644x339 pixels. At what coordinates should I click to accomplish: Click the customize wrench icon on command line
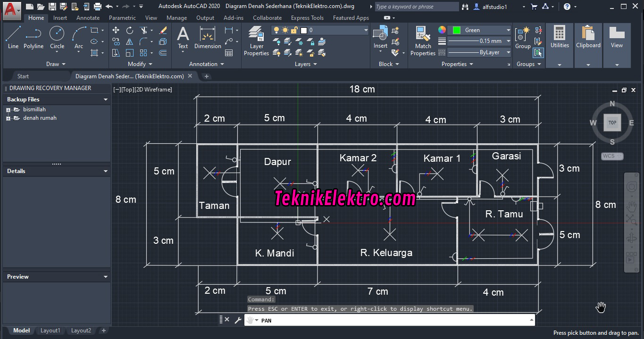coord(238,320)
